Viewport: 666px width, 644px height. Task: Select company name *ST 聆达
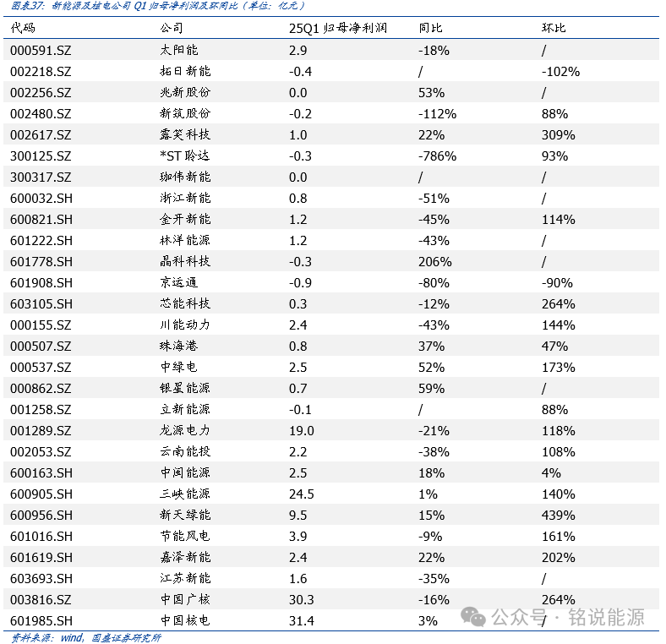185,156
